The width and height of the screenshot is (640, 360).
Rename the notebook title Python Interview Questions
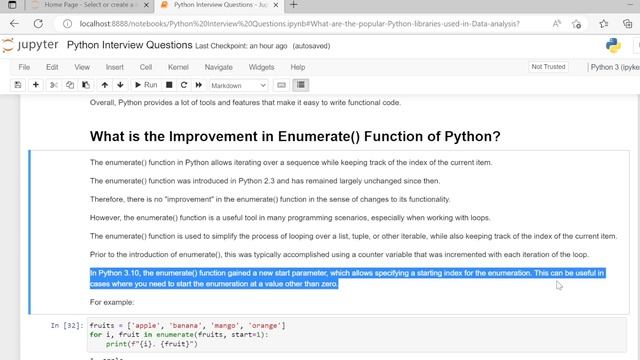[129, 45]
